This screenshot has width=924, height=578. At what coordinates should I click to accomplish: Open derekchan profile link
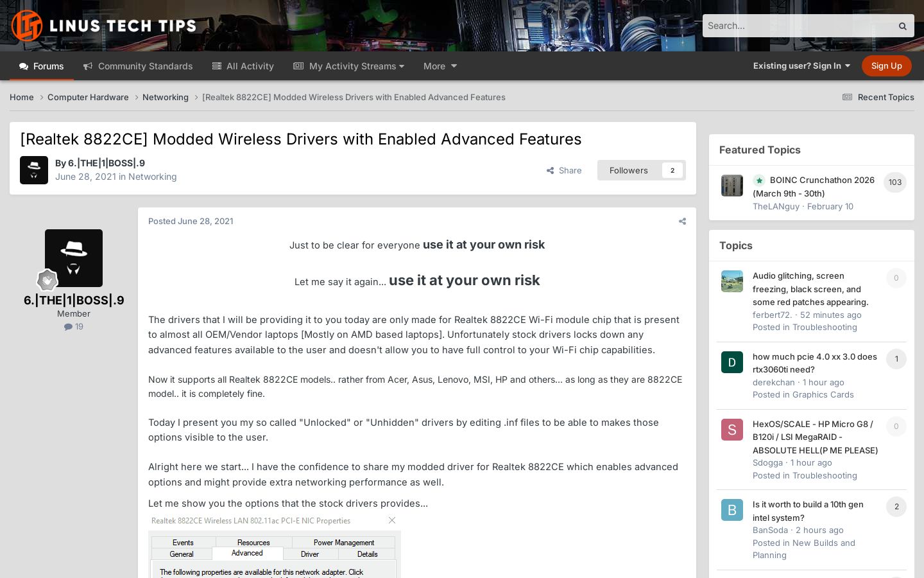774,382
